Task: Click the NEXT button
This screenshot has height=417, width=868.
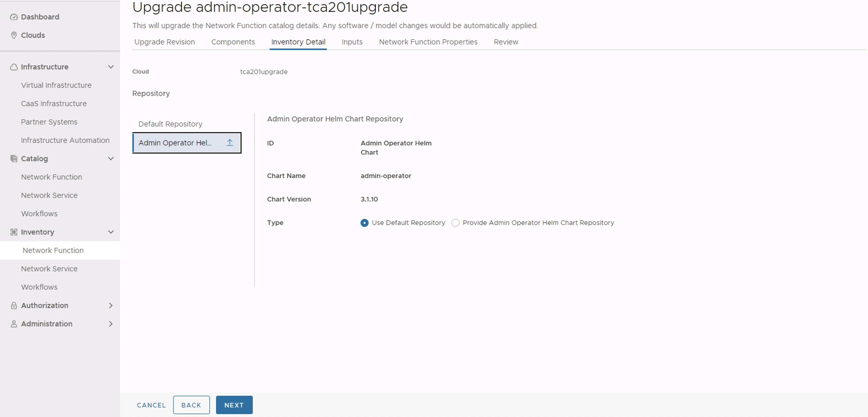Action: point(234,405)
